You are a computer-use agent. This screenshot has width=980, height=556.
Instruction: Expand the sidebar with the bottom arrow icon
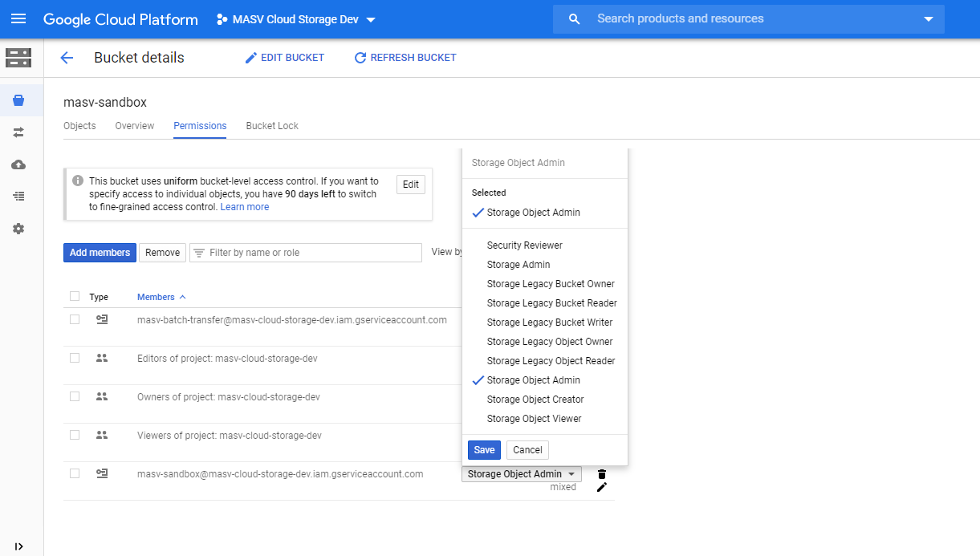18,546
